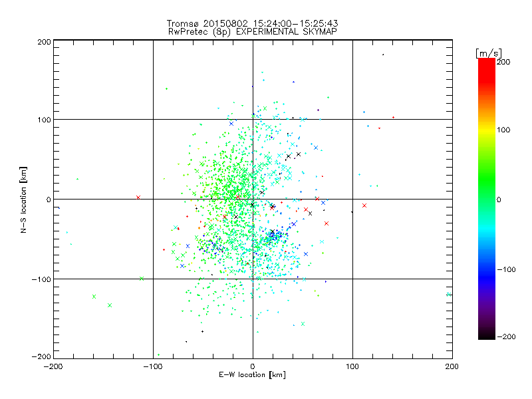Click the title text 'Tromsø 20150802 15:24:00-15:25:43'
532x399 pixels.
coord(252,23)
